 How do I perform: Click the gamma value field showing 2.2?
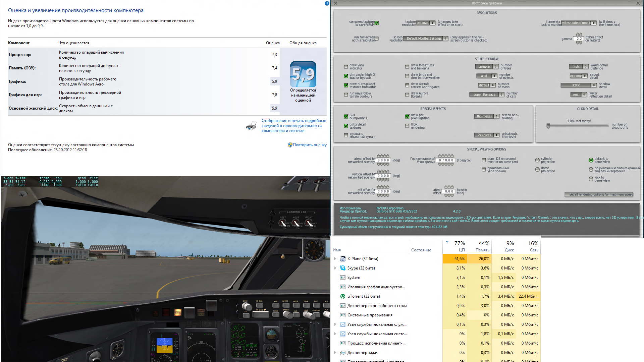click(x=579, y=39)
